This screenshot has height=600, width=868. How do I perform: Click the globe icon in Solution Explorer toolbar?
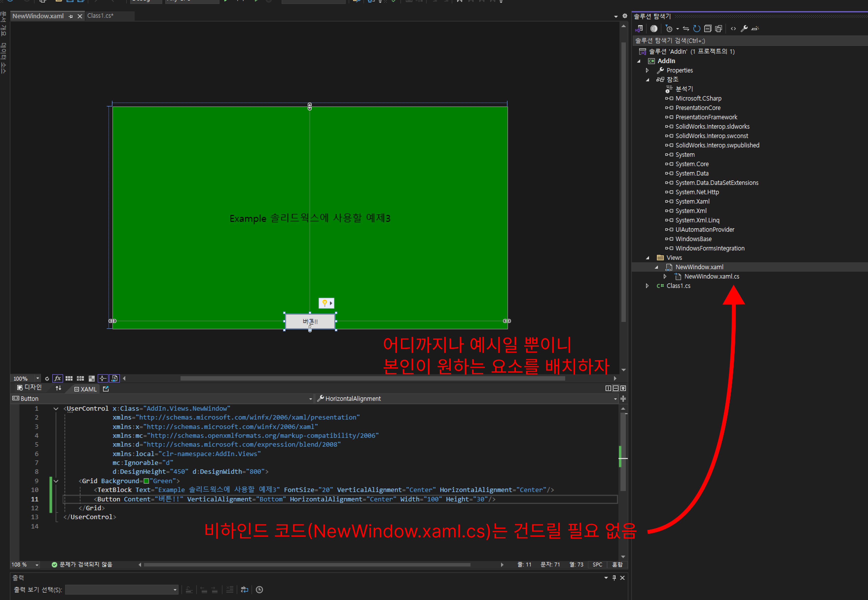click(x=654, y=29)
